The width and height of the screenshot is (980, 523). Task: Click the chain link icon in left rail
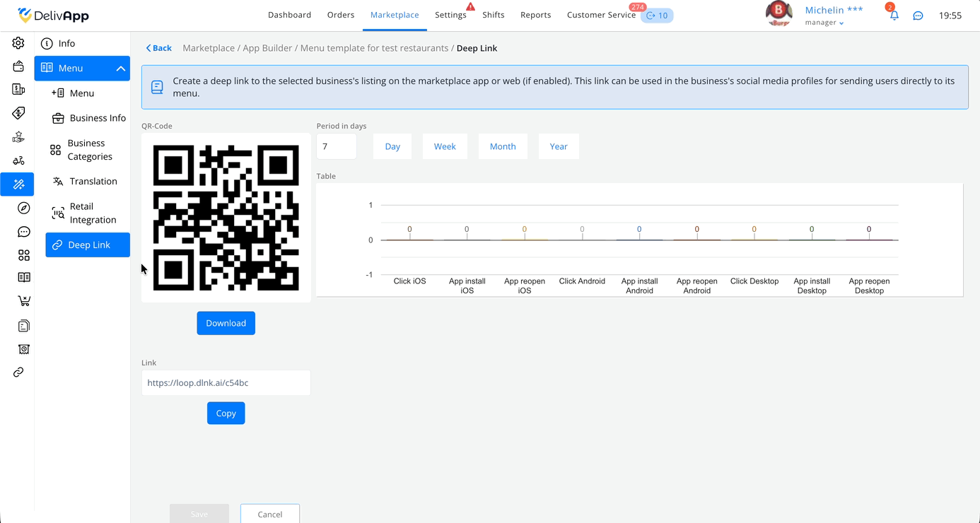tap(18, 372)
